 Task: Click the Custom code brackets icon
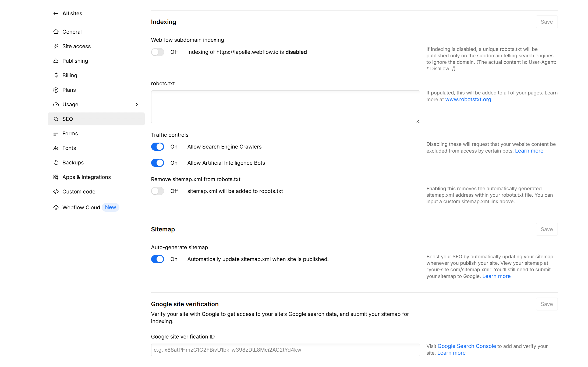[x=56, y=192]
